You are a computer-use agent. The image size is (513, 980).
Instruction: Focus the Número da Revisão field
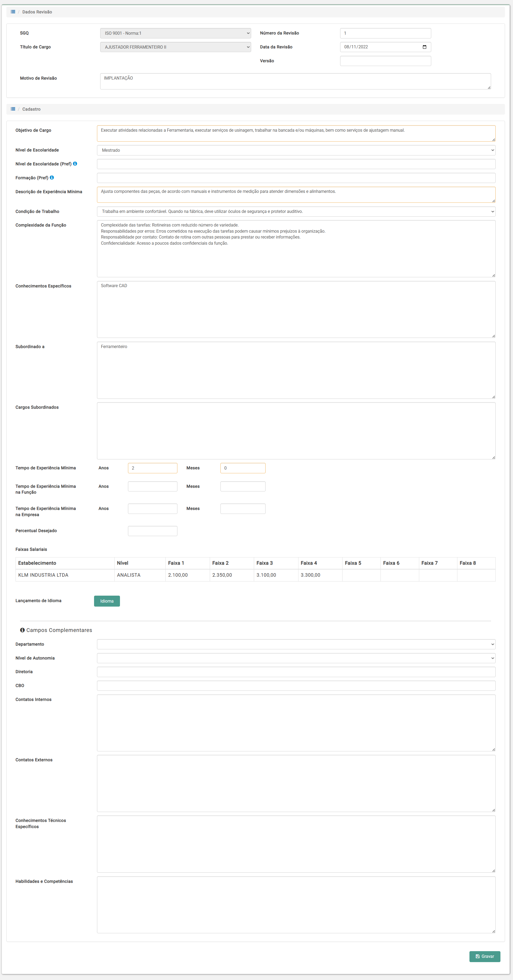coord(385,33)
